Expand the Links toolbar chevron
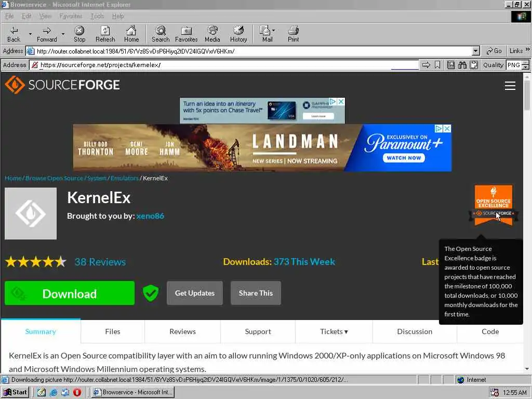532x399 pixels. point(528,49)
